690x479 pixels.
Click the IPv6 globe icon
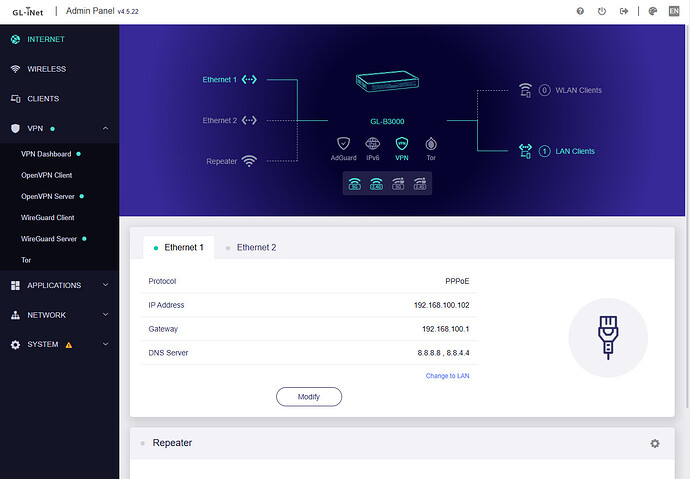coord(373,144)
